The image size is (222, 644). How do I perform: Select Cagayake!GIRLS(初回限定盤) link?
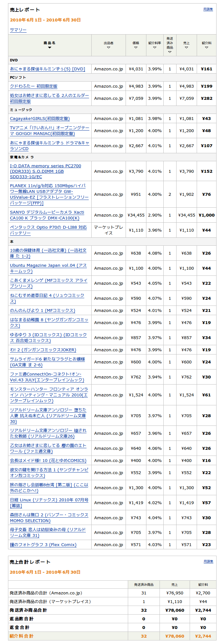coord(40,118)
